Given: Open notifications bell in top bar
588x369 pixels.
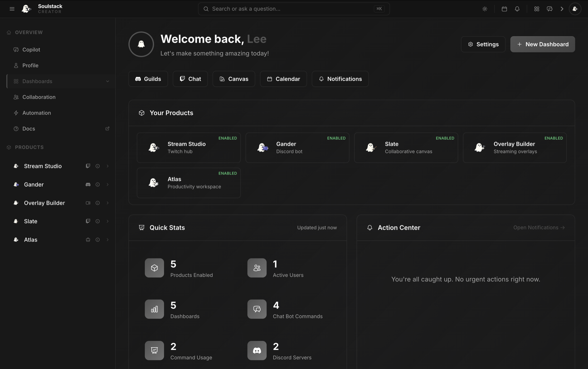Looking at the screenshot, I should pyautogui.click(x=517, y=9).
